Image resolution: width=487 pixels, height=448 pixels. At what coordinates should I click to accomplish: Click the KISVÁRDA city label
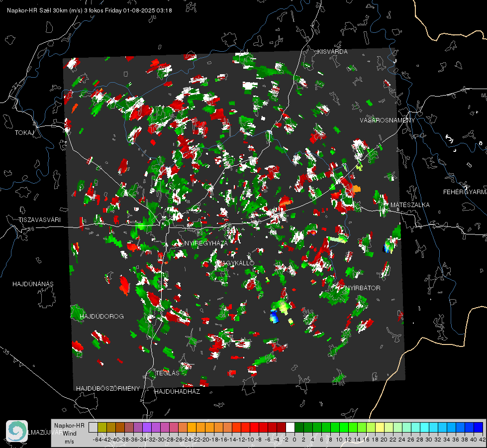coord(332,52)
